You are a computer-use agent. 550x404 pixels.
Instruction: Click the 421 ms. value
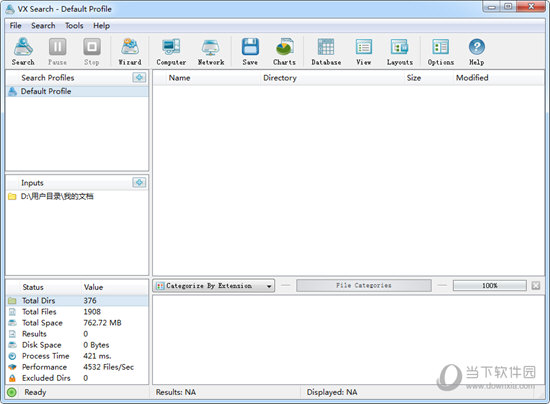point(97,356)
